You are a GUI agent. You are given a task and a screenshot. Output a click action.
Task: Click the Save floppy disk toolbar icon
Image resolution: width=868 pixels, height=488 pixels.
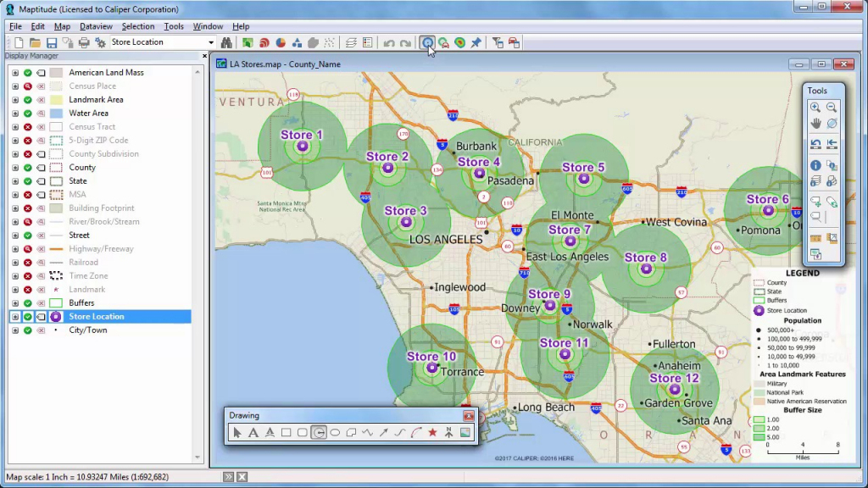coord(52,42)
